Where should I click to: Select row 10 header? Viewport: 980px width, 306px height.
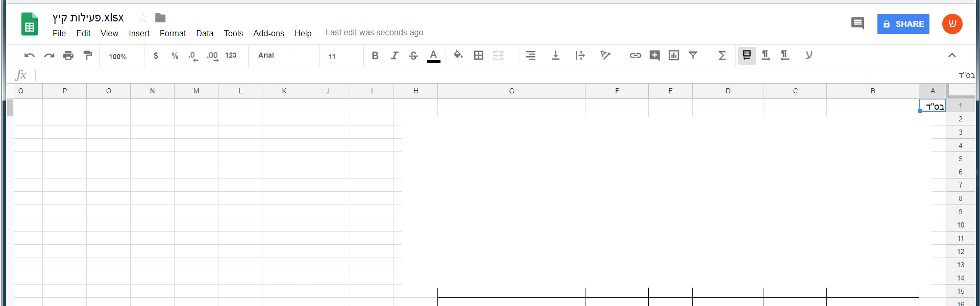tap(960, 225)
